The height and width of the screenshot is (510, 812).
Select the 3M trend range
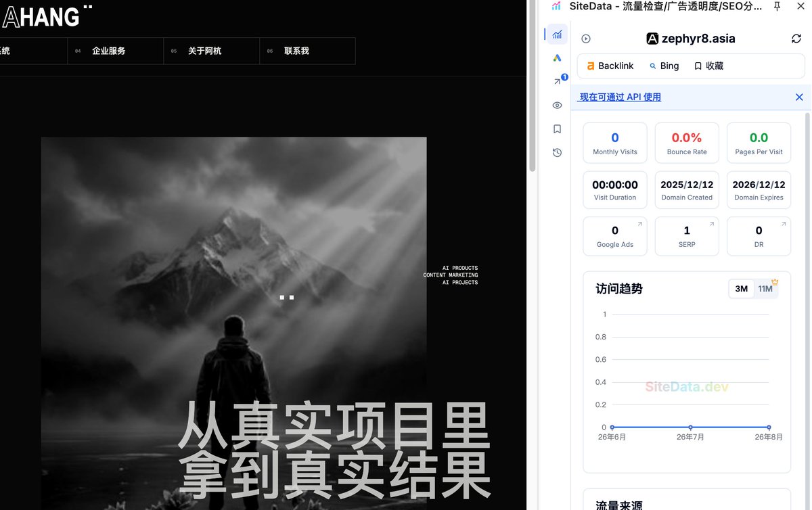(742, 289)
